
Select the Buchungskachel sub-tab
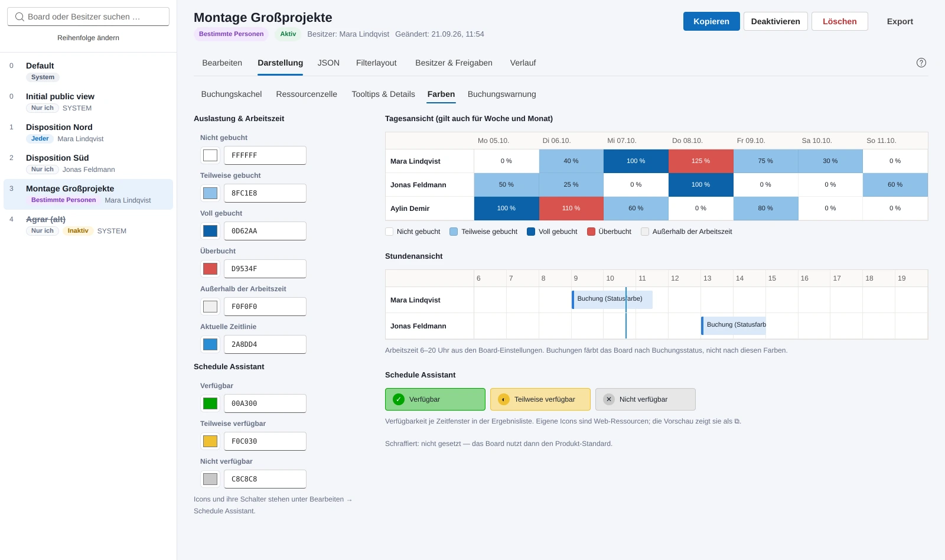[232, 94]
